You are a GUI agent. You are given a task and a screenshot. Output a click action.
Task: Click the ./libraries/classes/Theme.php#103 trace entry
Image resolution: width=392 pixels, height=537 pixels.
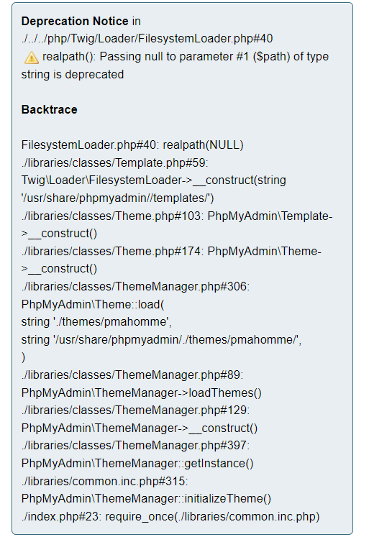click(x=111, y=216)
